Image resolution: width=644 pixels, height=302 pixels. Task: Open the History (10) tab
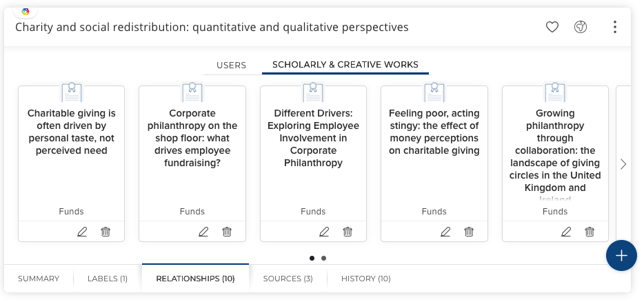tap(365, 279)
